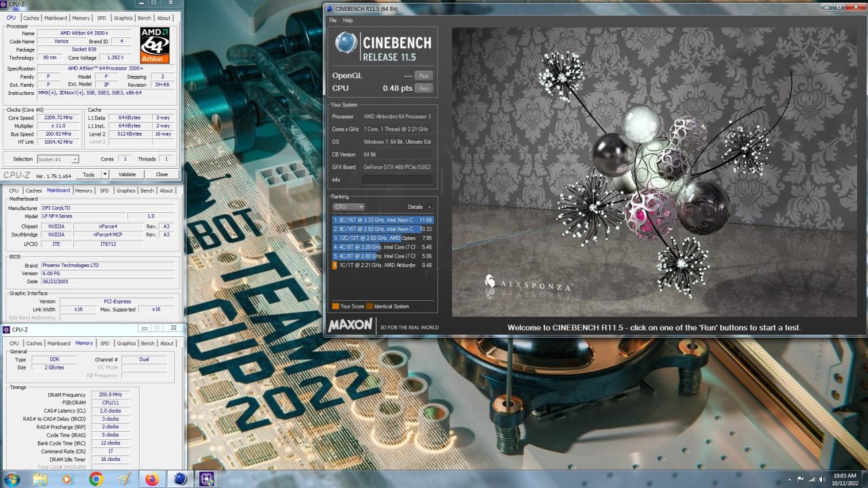This screenshot has width=868, height=488.
Task: Switch to CPU-Z via its taskbar icon
Action: pos(207,479)
